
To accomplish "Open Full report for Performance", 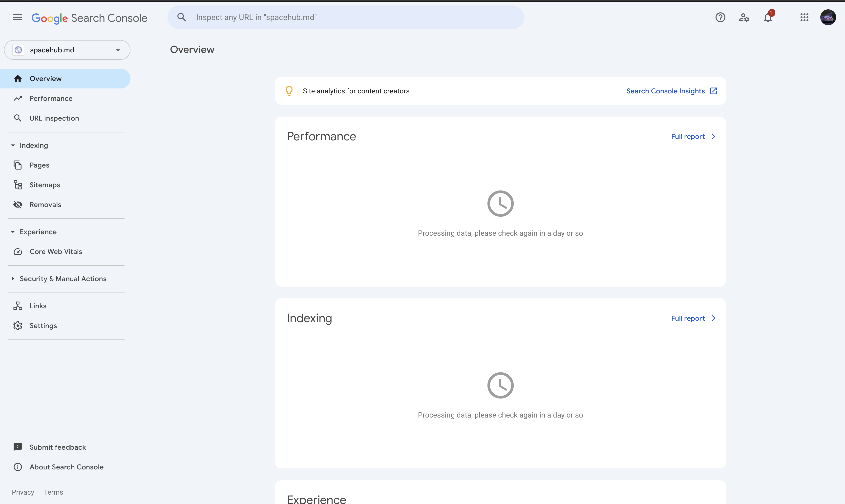I will (x=688, y=137).
